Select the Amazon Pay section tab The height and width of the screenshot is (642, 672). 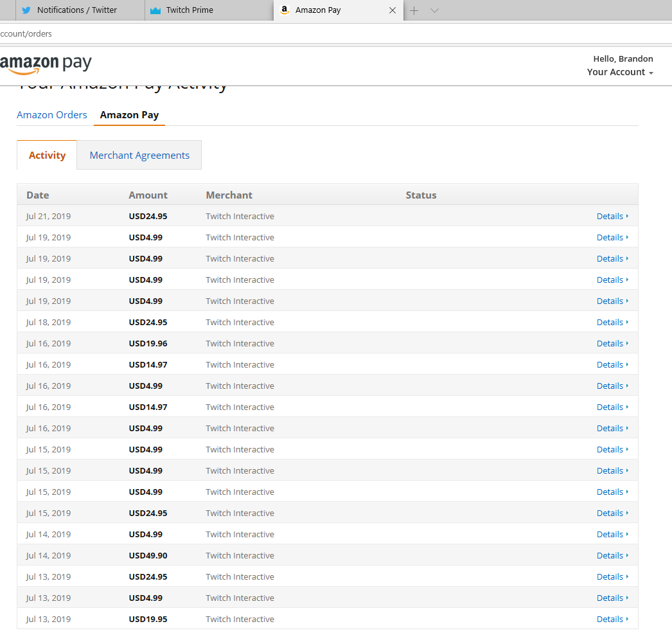(129, 115)
